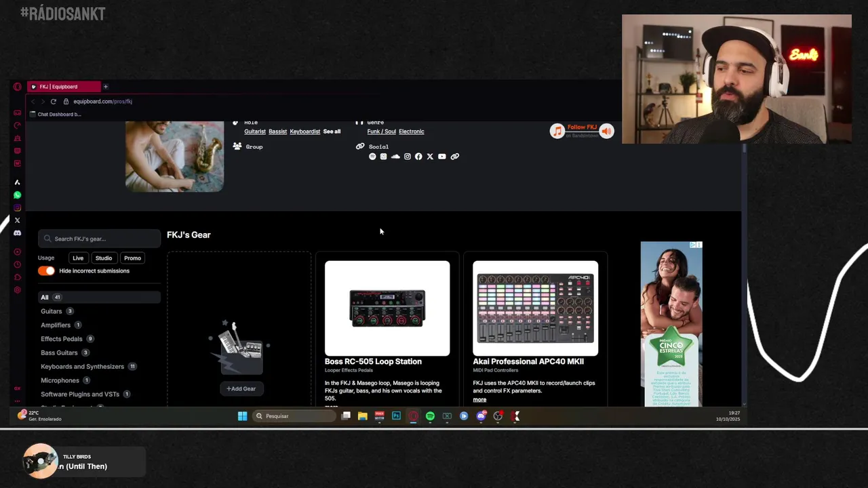This screenshot has width=868, height=488.
Task: Open taskbar clock showing 19:27
Action: coord(728,416)
